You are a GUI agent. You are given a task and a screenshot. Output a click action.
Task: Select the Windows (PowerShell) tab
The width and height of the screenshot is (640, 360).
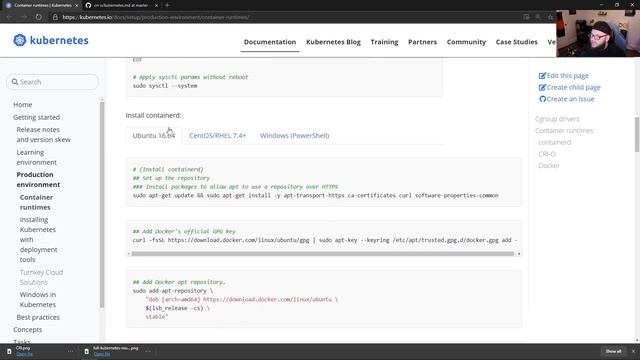pyautogui.click(x=294, y=136)
